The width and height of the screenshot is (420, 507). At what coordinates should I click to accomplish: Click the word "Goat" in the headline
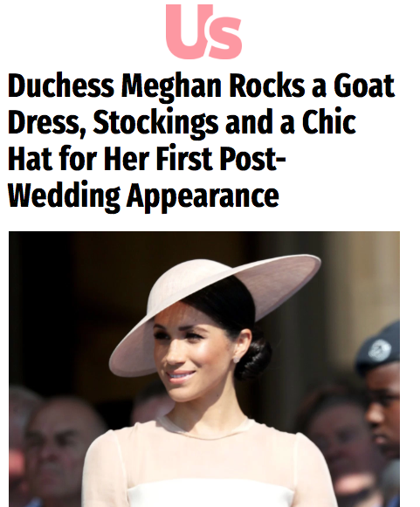tap(364, 86)
